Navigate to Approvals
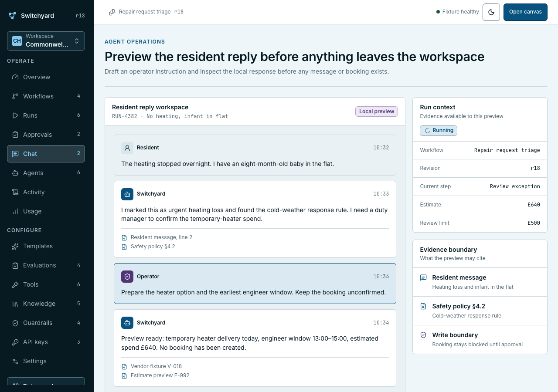The image size is (558, 392). click(46, 135)
